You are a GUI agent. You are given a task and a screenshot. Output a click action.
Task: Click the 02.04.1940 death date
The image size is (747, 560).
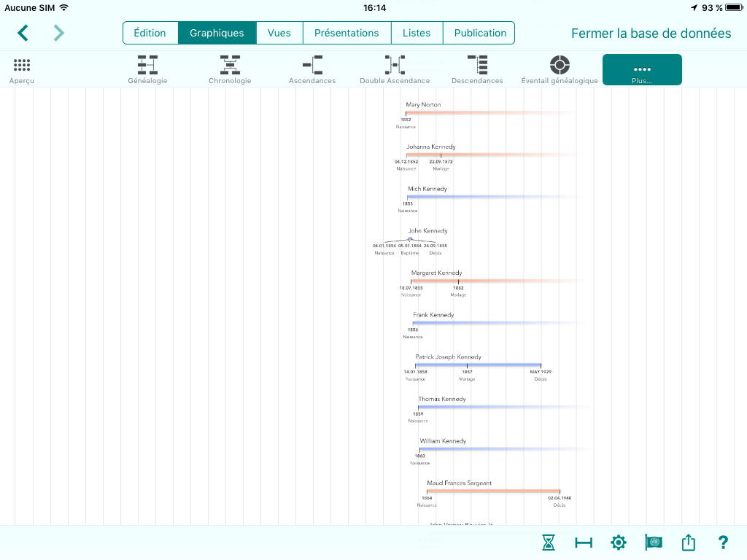tap(560, 498)
